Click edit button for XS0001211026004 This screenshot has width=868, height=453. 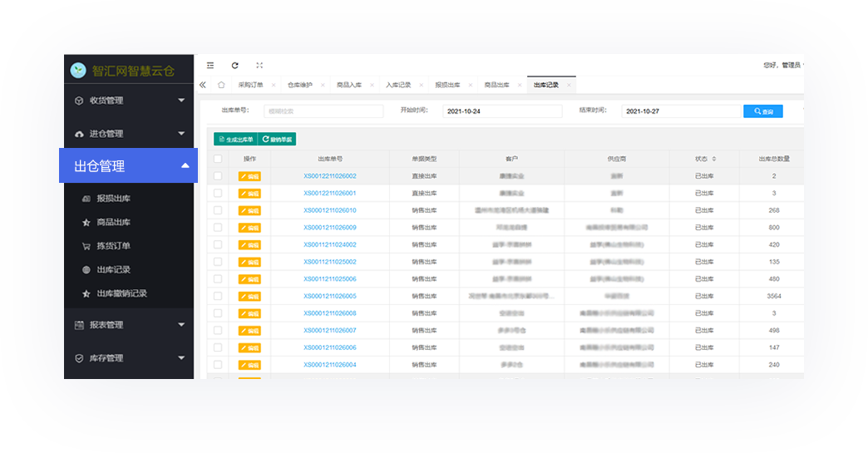(x=249, y=365)
